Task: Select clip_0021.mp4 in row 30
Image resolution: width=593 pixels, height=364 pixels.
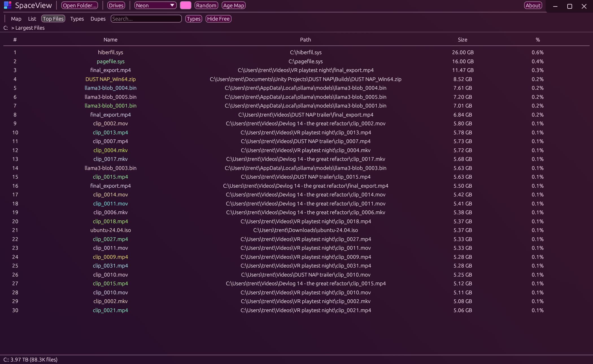Action: tap(110, 310)
